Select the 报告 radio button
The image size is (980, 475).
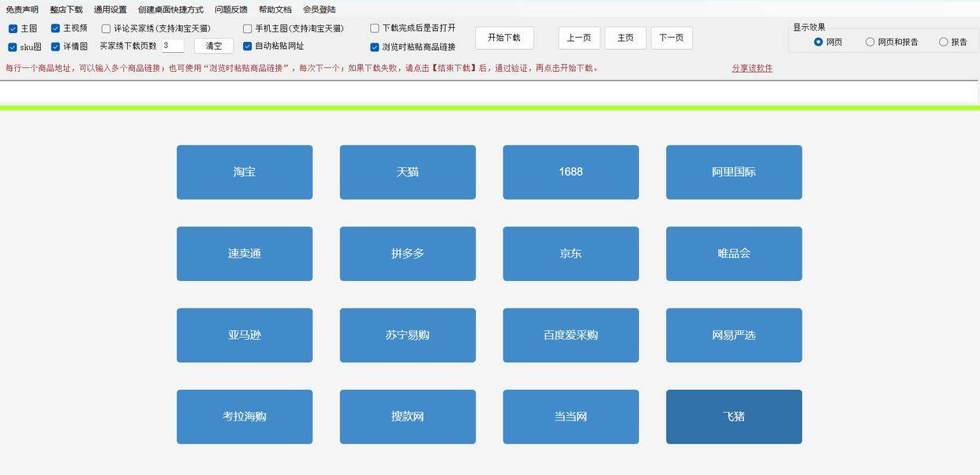(944, 42)
